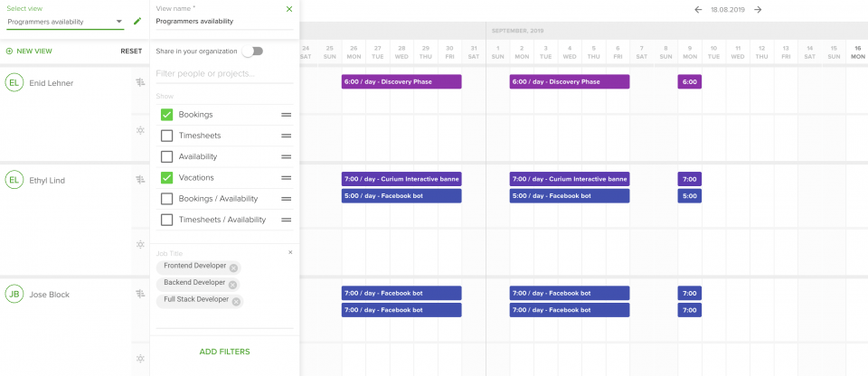Viewport: 868px width, 376px height.
Task: Open Ethyl Lind's 5:00 booking on Sep 9
Action: tap(690, 195)
